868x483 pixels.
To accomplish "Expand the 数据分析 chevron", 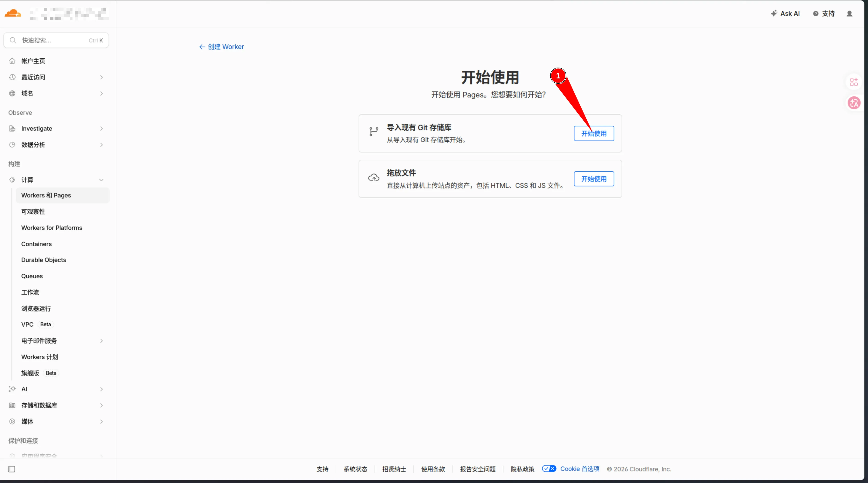I will [x=101, y=145].
